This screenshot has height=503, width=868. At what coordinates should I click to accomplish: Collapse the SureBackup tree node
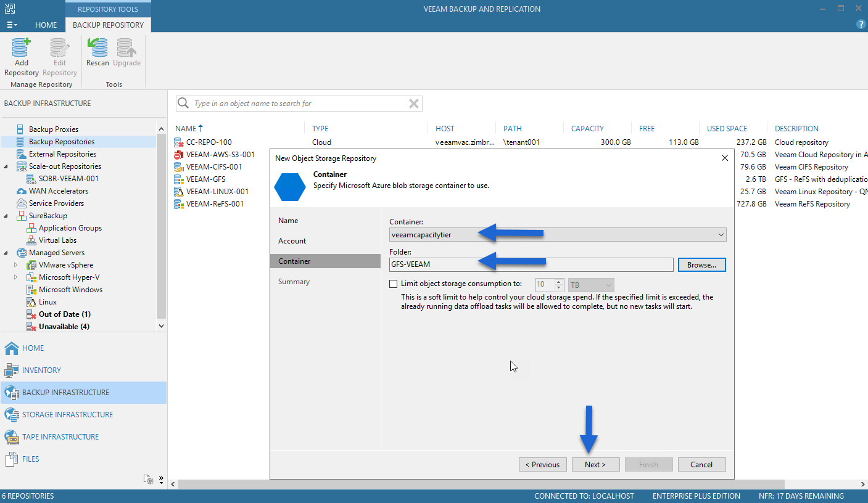(7, 216)
